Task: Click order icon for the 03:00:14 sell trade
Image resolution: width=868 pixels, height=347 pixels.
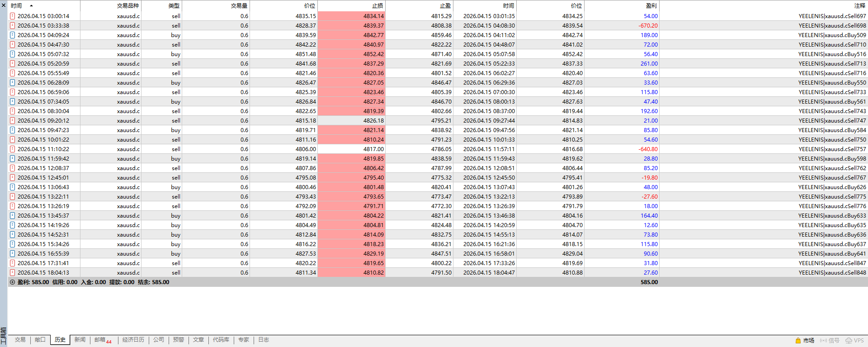Action: pyautogui.click(x=13, y=16)
